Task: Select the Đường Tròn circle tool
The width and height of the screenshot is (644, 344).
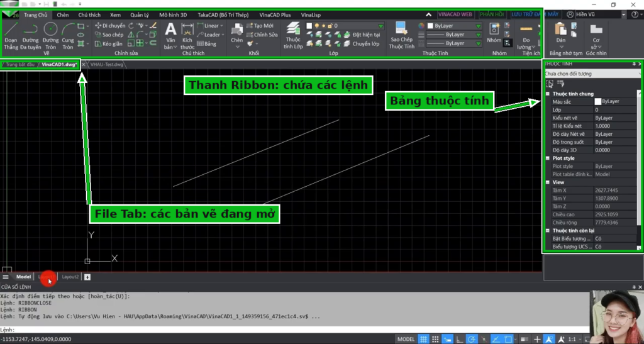Action: click(50, 36)
